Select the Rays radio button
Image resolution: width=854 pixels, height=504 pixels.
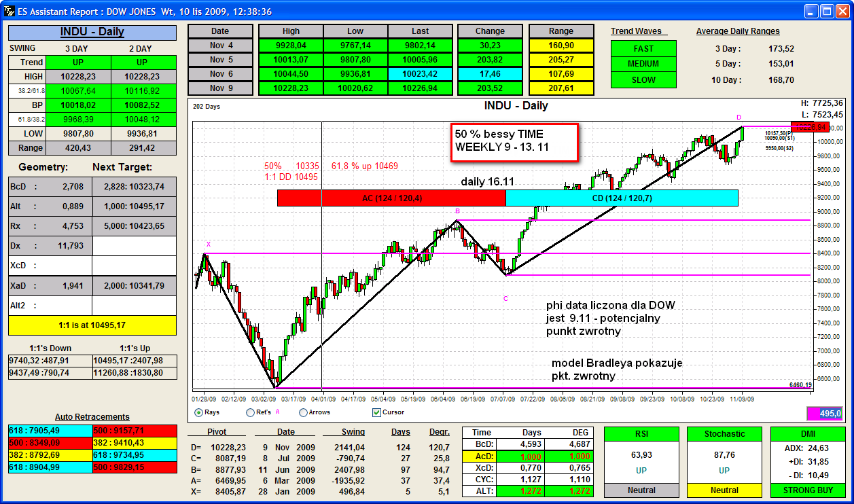[198, 412]
